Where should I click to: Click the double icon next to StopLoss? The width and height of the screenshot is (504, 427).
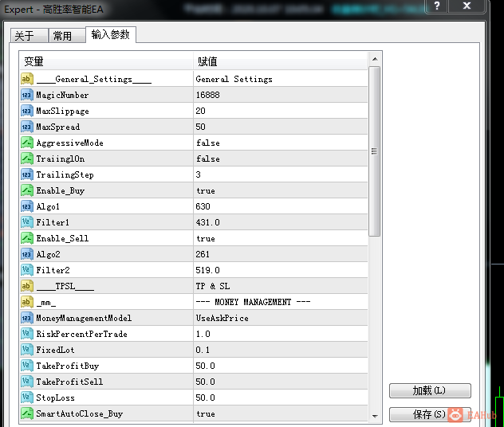coord(27,398)
